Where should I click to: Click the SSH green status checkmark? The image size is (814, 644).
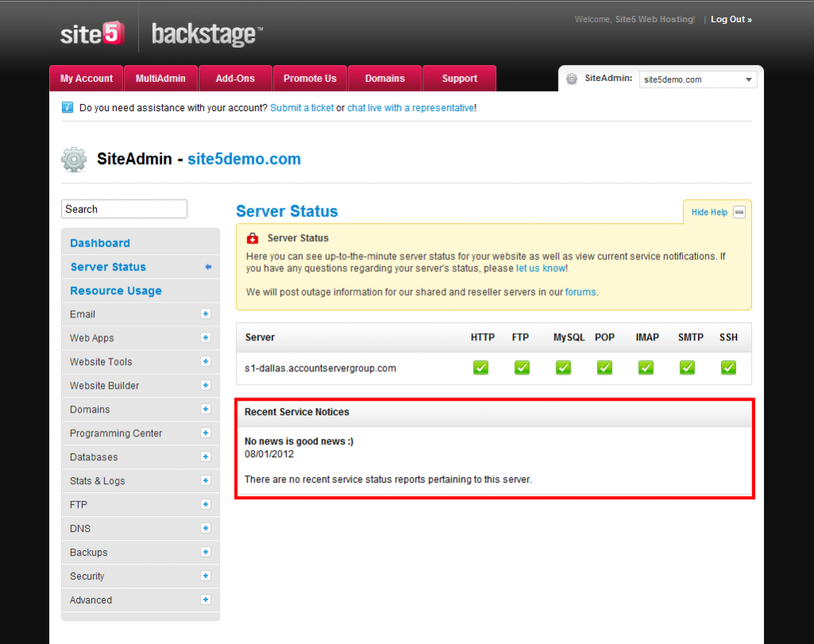[x=728, y=367]
